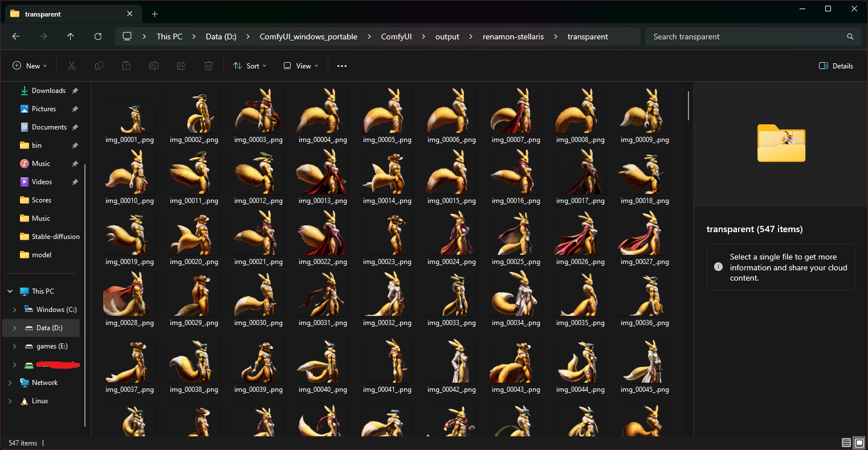Unpin Documents using its pin icon

tap(75, 127)
